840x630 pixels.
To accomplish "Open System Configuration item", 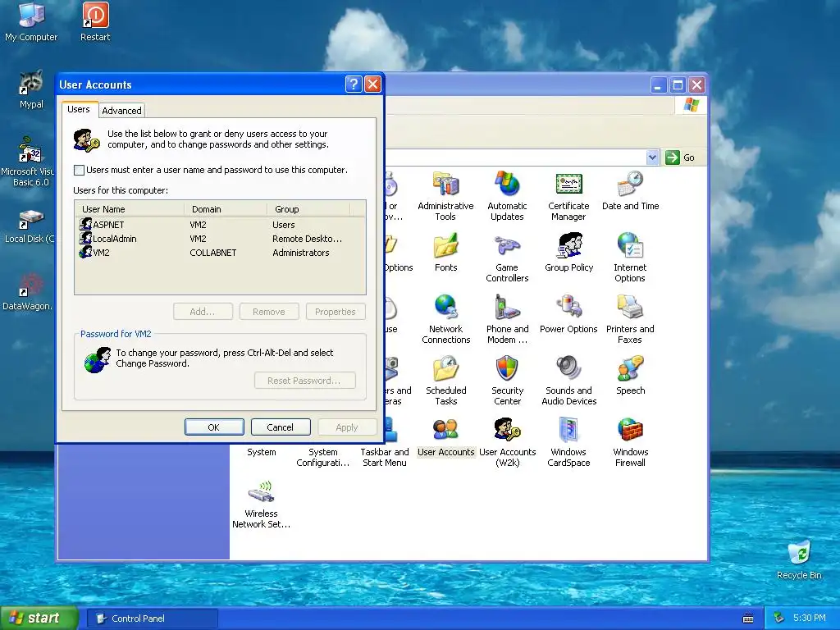I will (x=322, y=457).
